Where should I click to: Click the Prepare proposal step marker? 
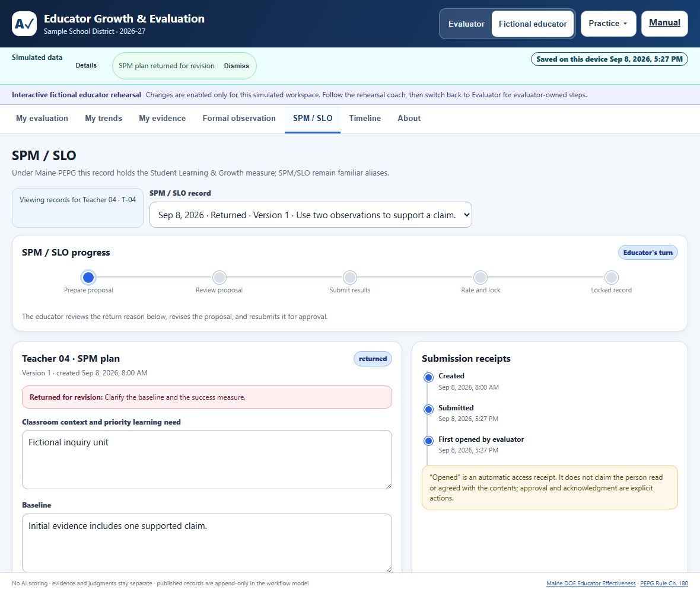pyautogui.click(x=88, y=278)
